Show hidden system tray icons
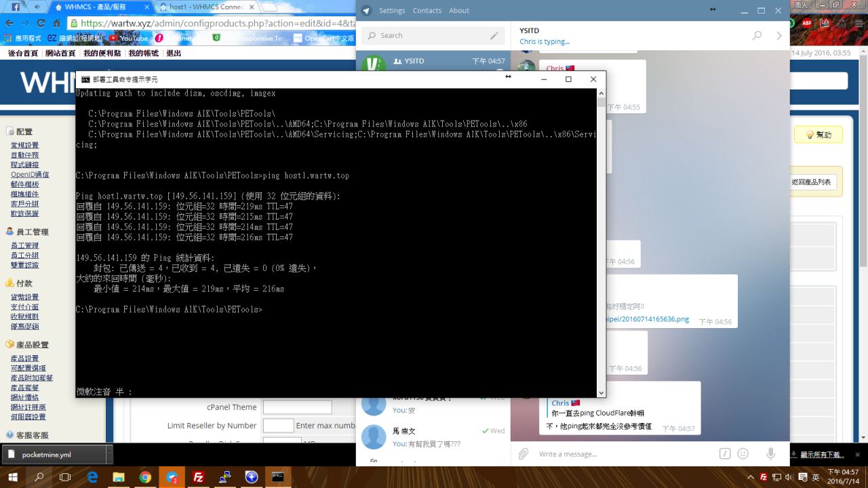This screenshot has height=488, width=868. [x=751, y=477]
